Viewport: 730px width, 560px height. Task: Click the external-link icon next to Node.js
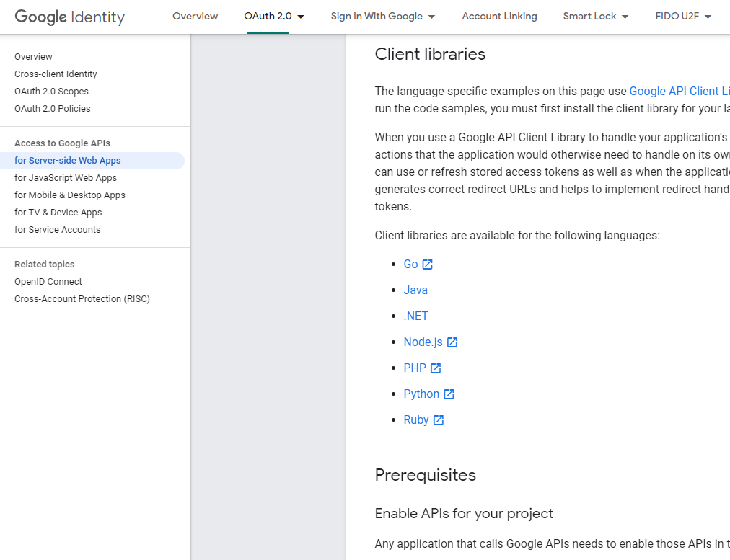[452, 342]
